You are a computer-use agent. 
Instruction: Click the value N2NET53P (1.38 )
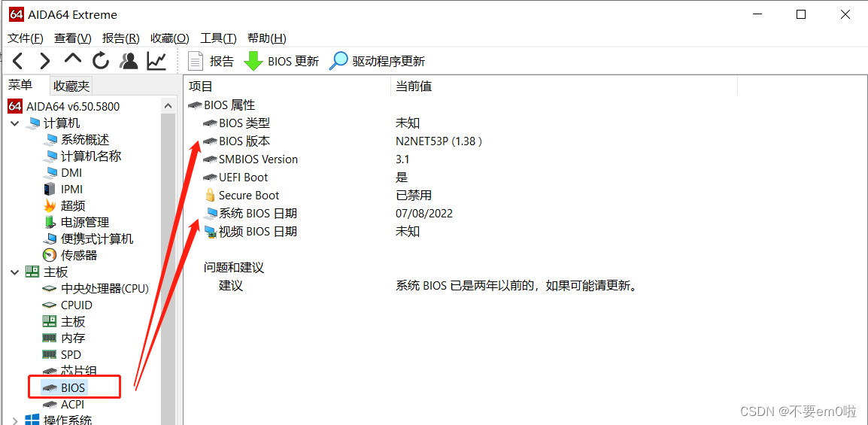(439, 141)
